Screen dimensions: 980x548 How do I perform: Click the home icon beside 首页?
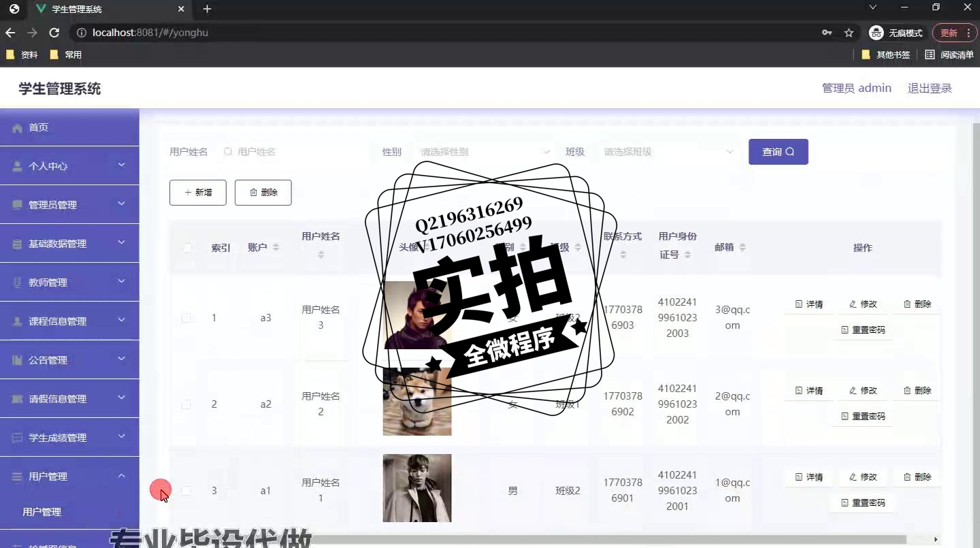click(18, 128)
